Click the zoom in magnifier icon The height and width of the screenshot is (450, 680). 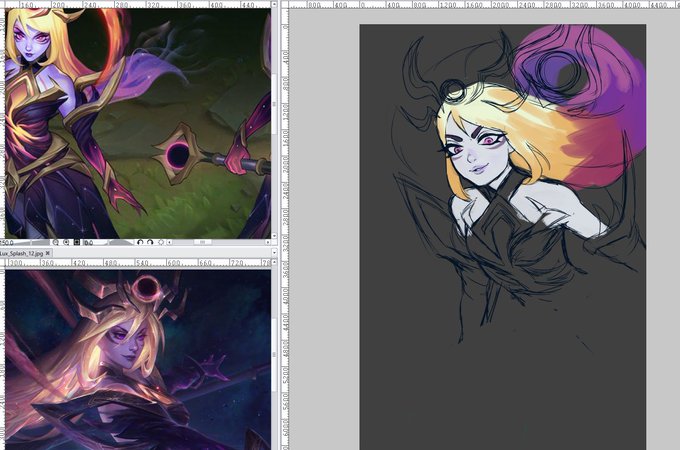[x=66, y=242]
